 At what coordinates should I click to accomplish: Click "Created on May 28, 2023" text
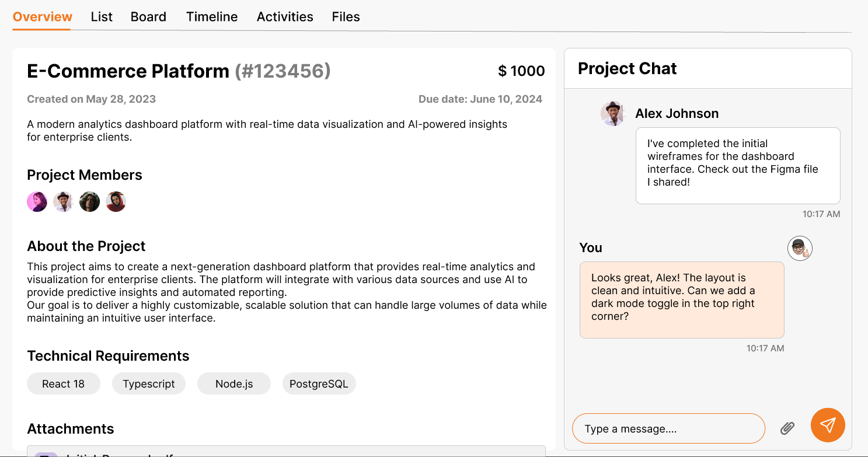(x=92, y=99)
